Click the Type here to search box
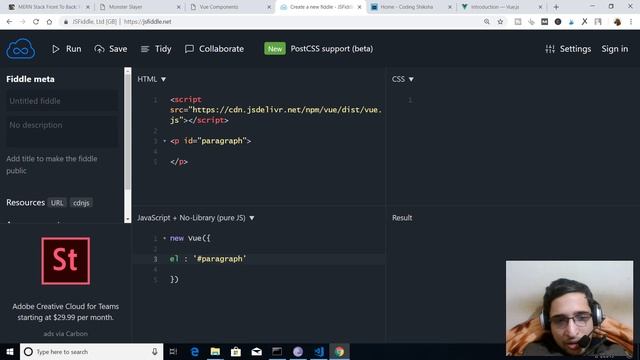Viewport: 640px width, 360px height. point(91,351)
